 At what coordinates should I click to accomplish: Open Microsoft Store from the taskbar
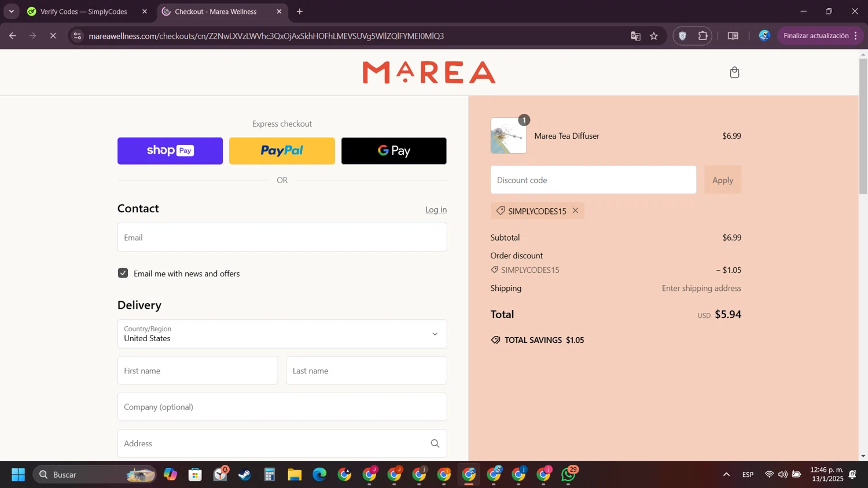tap(195, 475)
